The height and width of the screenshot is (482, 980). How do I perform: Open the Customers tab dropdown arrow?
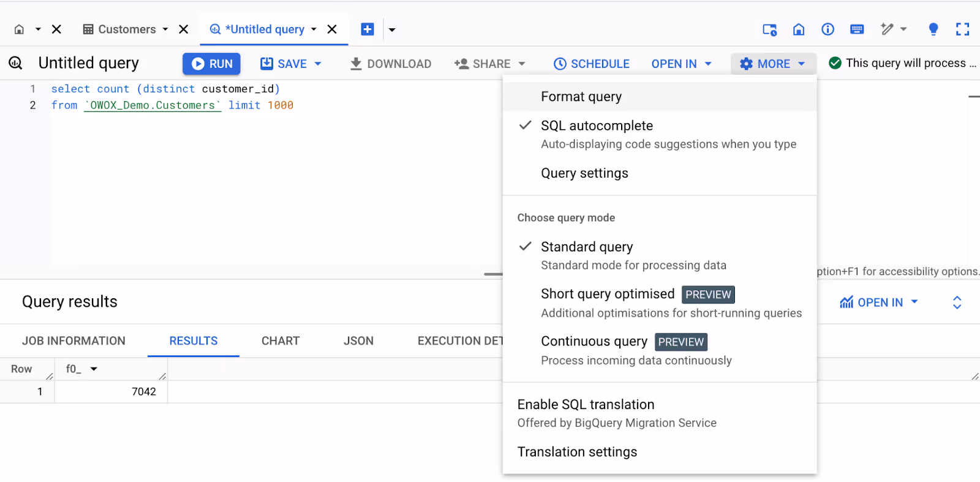(165, 29)
